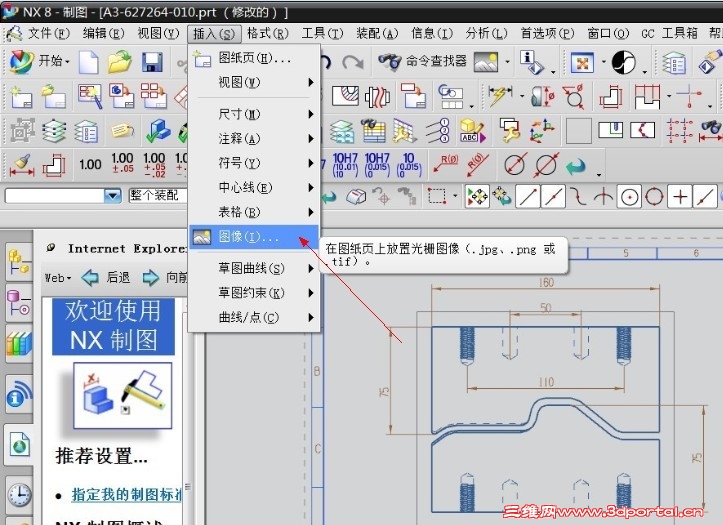Click the ABC text annotation icon

[x=473, y=130]
